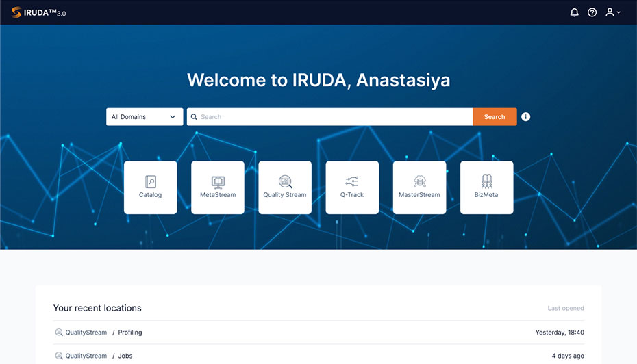Screen dimensions: 637x364
Task: Click the magnifier icon inside search field
Action: 194,117
